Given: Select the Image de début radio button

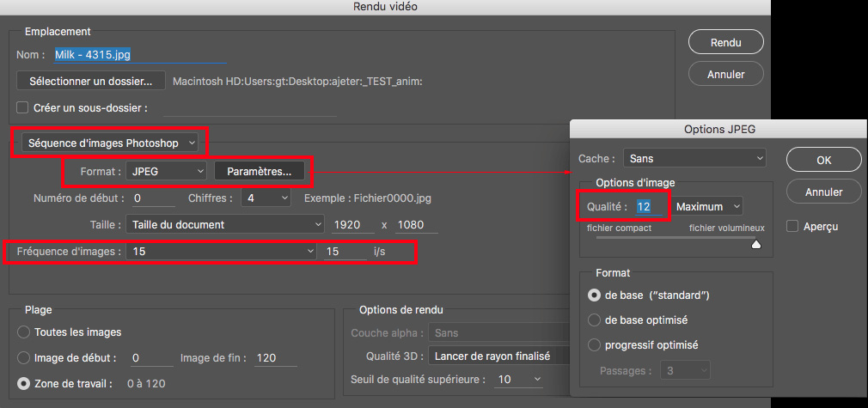Looking at the screenshot, I should (x=23, y=357).
